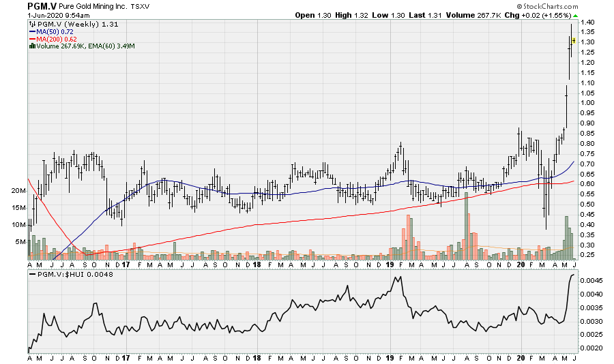The image size is (614, 364).
Task: Click the PGM.V ticker title
Action: tap(42, 6)
